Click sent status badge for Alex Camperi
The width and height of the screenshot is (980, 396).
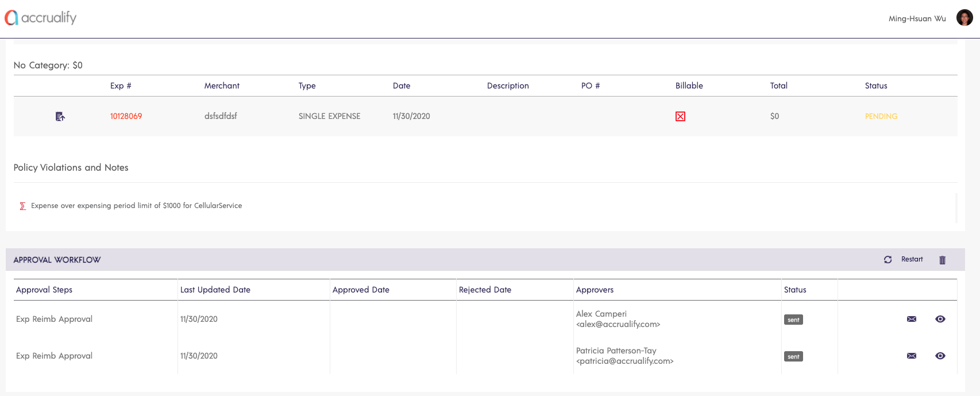[x=793, y=320]
